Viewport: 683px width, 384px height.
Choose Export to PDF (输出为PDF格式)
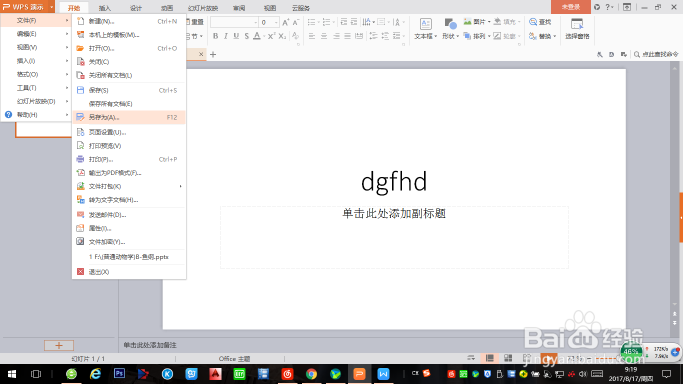(129, 172)
